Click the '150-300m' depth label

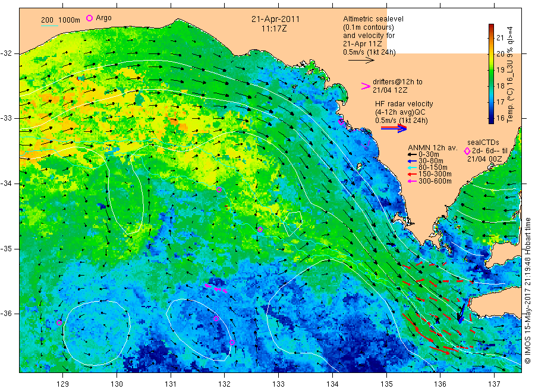click(435, 174)
